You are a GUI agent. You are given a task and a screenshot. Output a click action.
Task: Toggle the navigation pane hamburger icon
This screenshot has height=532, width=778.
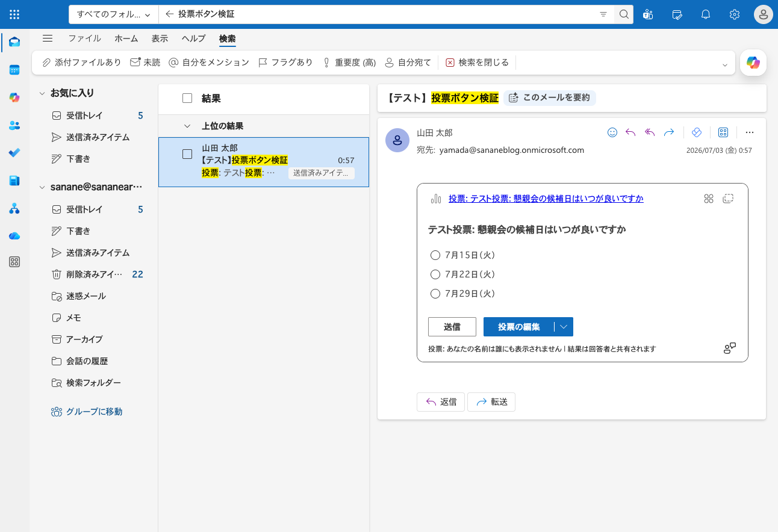[48, 39]
